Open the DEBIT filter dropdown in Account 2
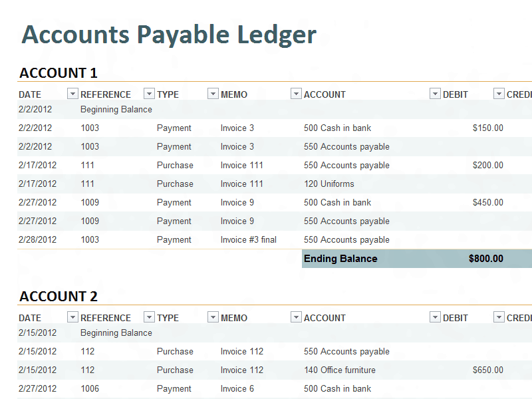This screenshot has width=532, height=399. pos(499,317)
